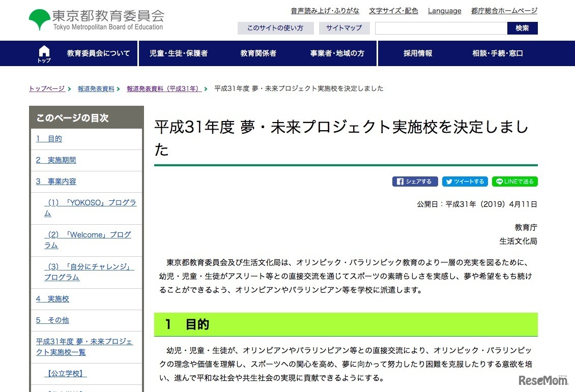The image size is (575, 392).
Task: Open 報道発表資料（平成31年） breadcrumb link
Action: point(163,88)
